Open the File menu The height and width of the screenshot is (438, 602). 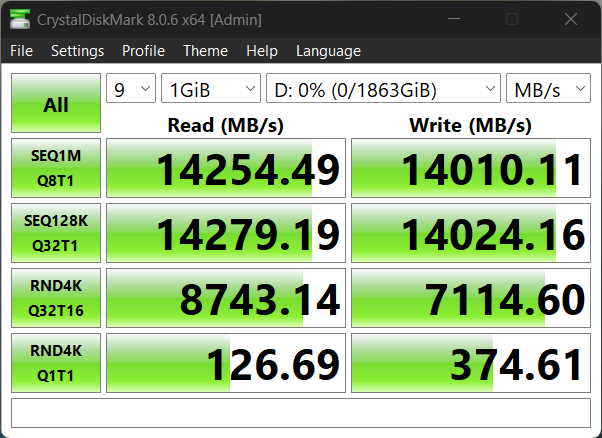click(x=22, y=51)
